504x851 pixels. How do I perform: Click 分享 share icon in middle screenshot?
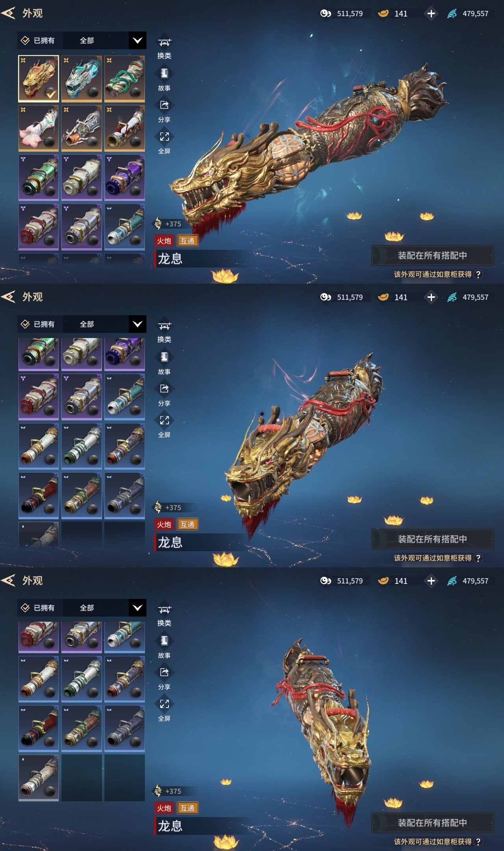pyautogui.click(x=164, y=394)
